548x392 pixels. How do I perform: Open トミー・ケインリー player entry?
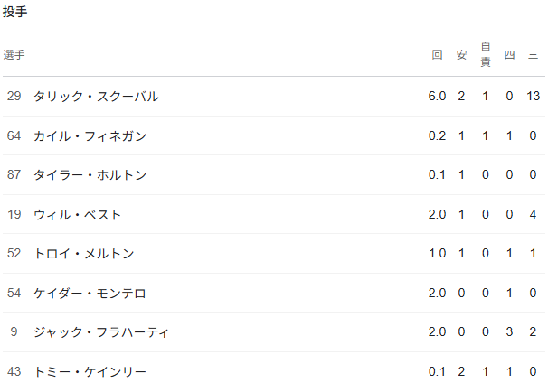[90, 372]
